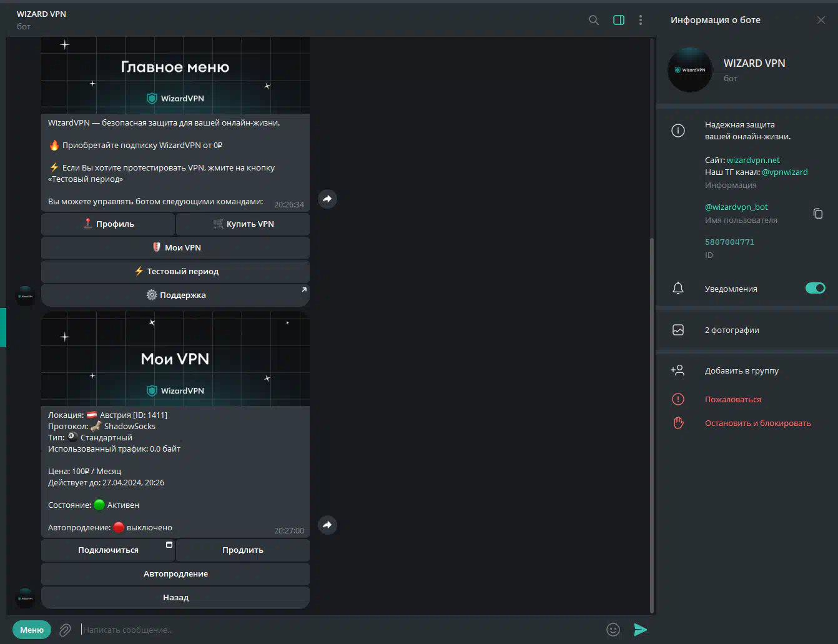Click the bot ID 5807004771

coord(729,242)
